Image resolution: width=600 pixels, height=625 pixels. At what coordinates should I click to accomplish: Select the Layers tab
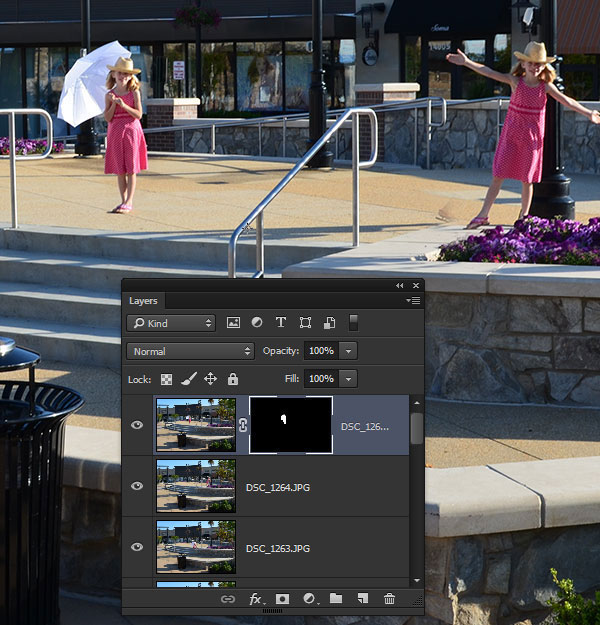click(x=143, y=301)
